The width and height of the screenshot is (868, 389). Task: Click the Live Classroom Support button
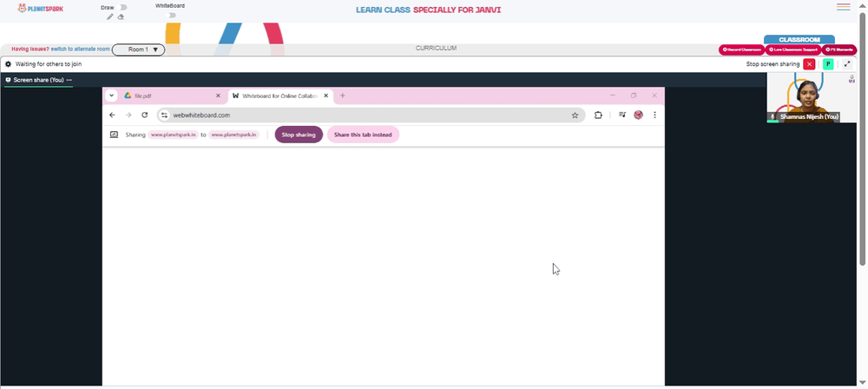tap(792, 49)
